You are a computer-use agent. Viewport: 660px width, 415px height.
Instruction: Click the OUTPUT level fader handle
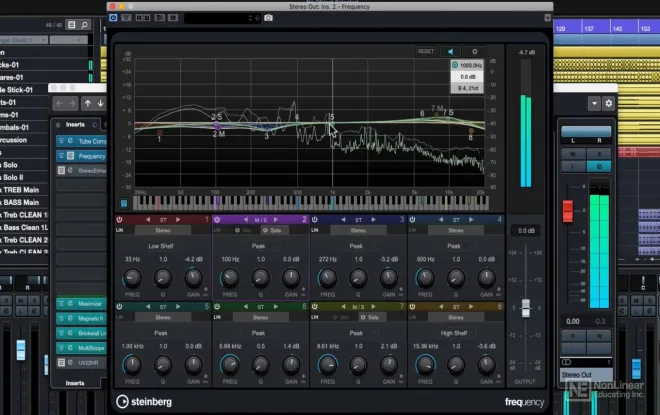pyautogui.click(x=526, y=308)
